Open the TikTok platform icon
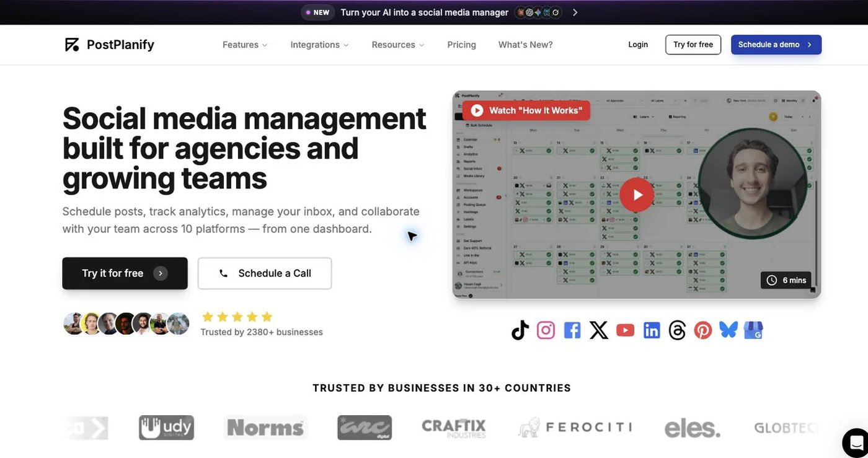The height and width of the screenshot is (458, 868). pyautogui.click(x=520, y=330)
